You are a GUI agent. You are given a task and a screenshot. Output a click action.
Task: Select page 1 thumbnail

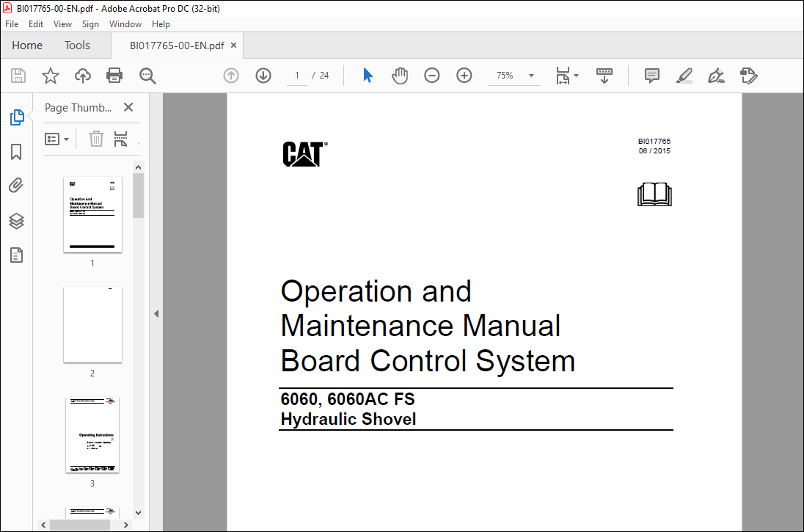pos(93,214)
